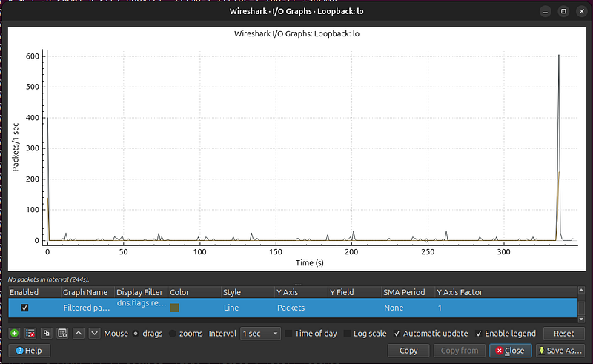Click the Style column header

(x=248, y=292)
